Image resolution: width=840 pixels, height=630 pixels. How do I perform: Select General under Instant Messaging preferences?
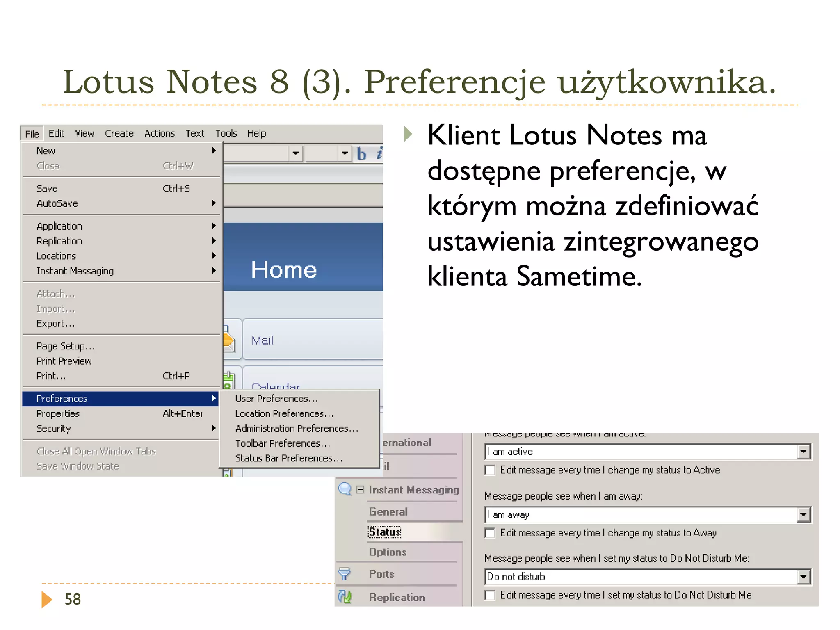[388, 512]
